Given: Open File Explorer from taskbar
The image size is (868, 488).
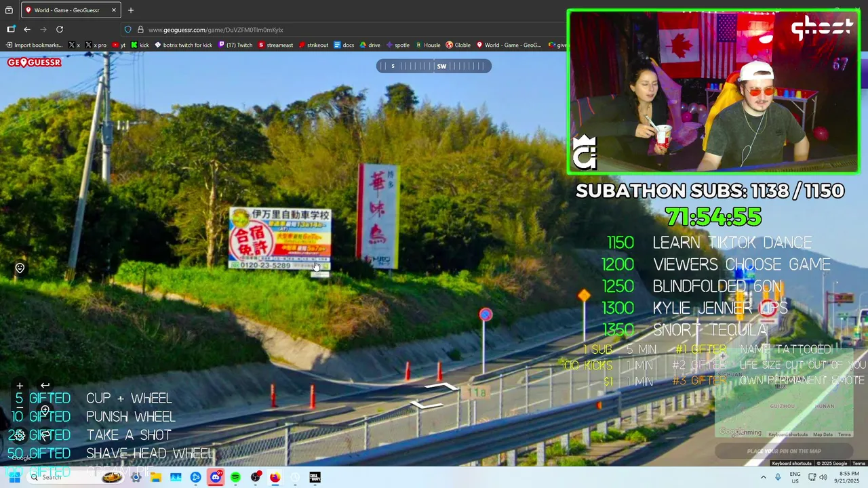Looking at the screenshot, I should 156,477.
